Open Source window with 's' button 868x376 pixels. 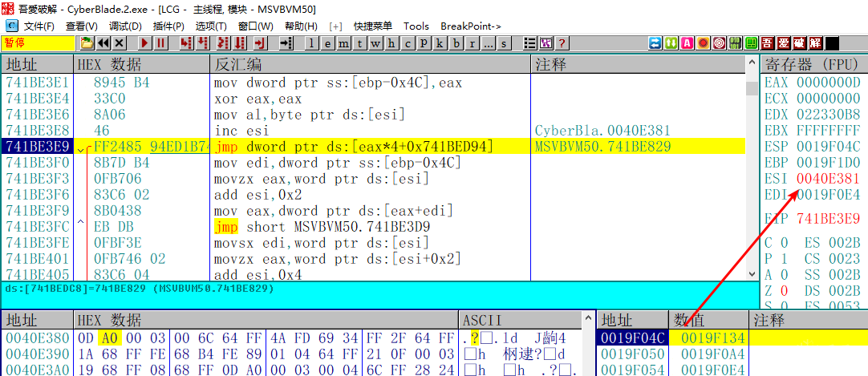tap(504, 43)
